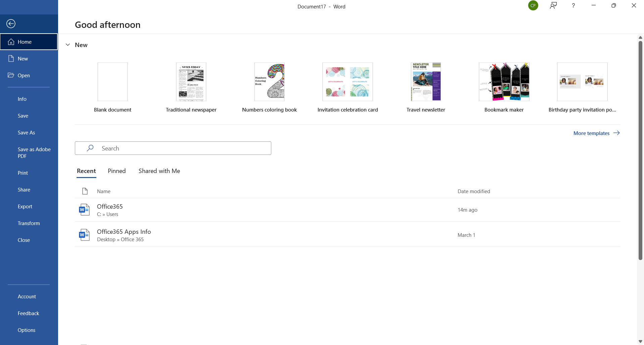
Task: Select the Info menu item
Action: [29, 99]
